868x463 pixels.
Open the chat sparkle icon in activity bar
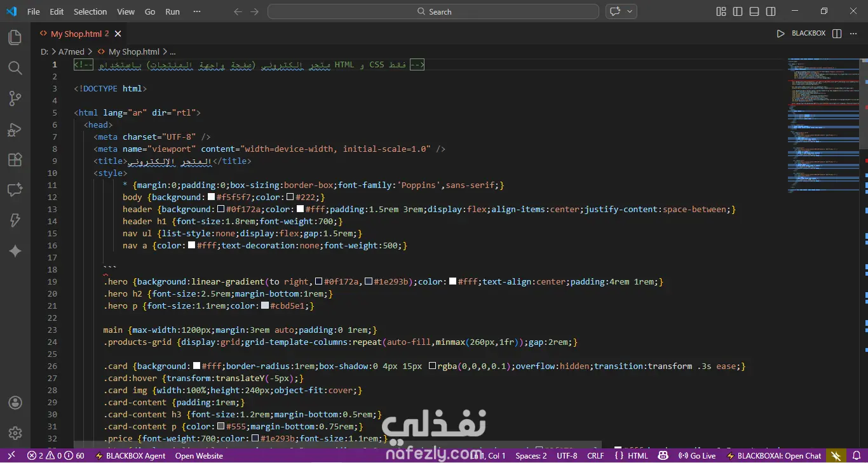tap(15, 190)
